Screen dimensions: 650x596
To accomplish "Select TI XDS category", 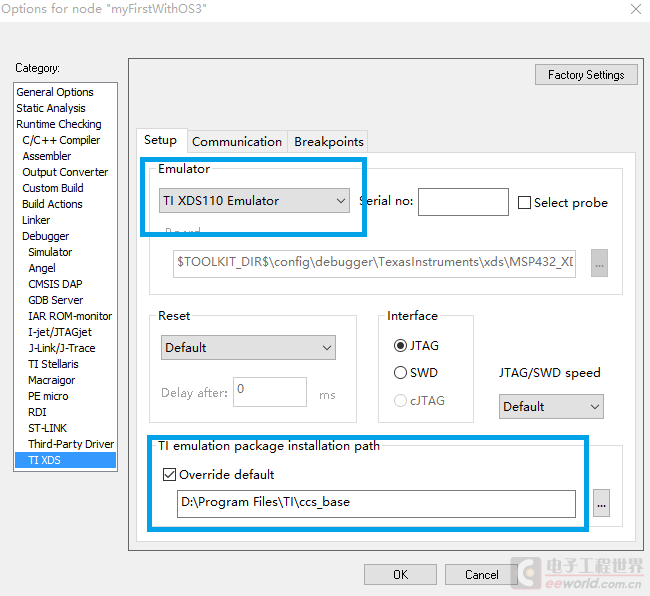I will point(65,460).
